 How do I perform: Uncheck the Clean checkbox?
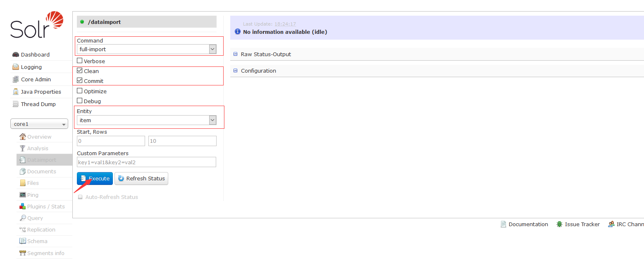point(80,71)
